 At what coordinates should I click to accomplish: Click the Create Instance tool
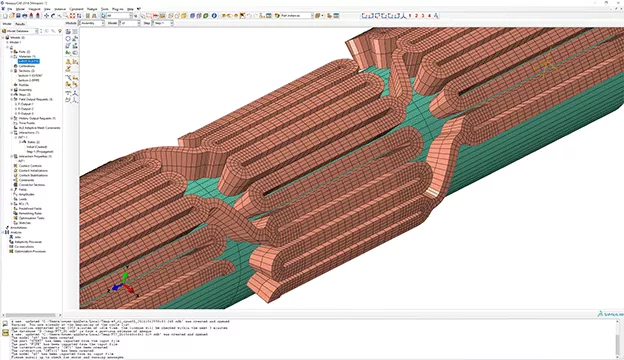(68, 31)
